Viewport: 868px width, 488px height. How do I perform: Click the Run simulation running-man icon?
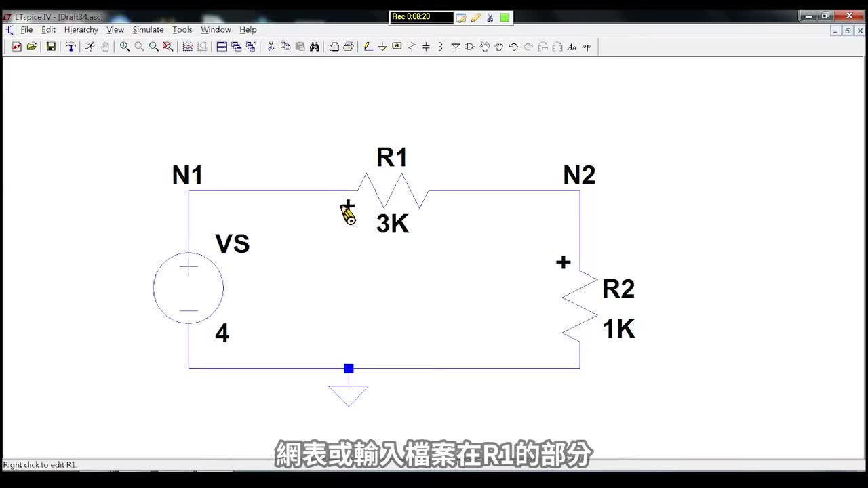(90, 47)
